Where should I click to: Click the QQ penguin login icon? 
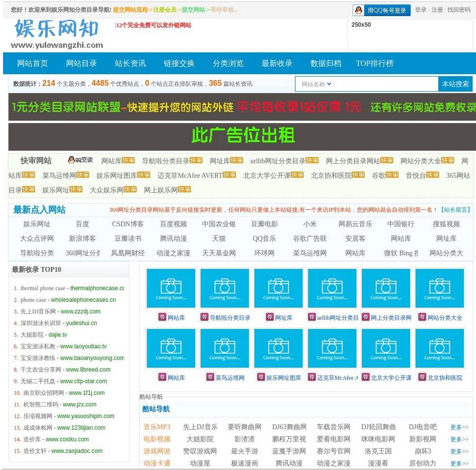[x=359, y=10]
